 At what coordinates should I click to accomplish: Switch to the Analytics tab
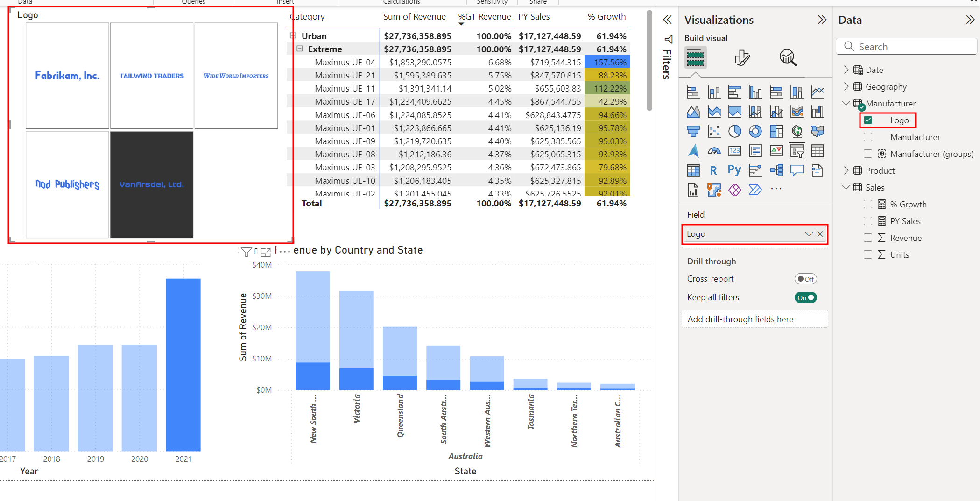pos(788,58)
